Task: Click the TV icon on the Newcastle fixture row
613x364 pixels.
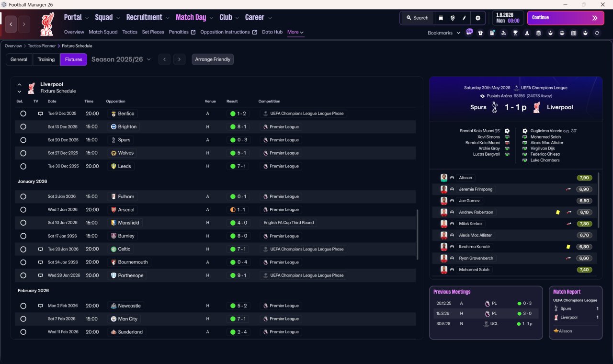Action: coord(40,306)
